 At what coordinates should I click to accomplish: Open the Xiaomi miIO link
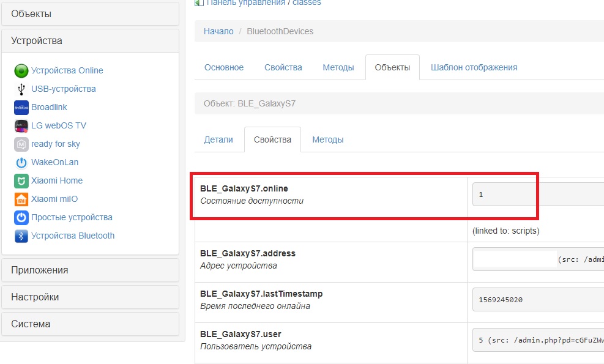(x=54, y=199)
